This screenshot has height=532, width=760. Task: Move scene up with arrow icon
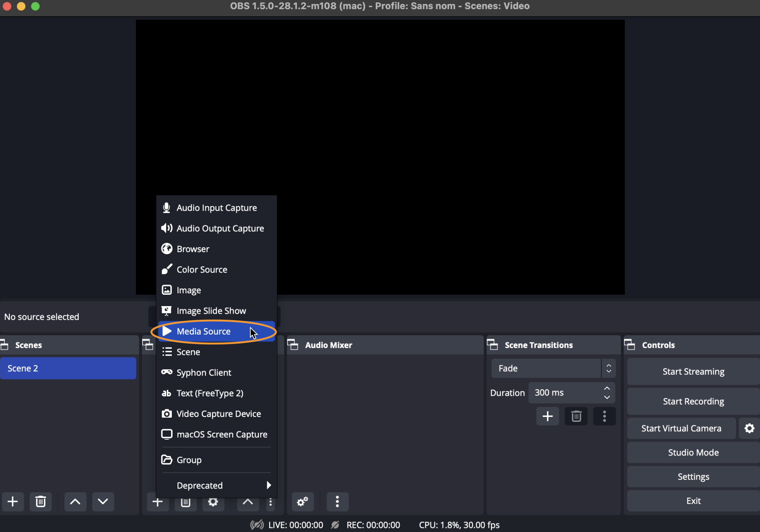75,502
